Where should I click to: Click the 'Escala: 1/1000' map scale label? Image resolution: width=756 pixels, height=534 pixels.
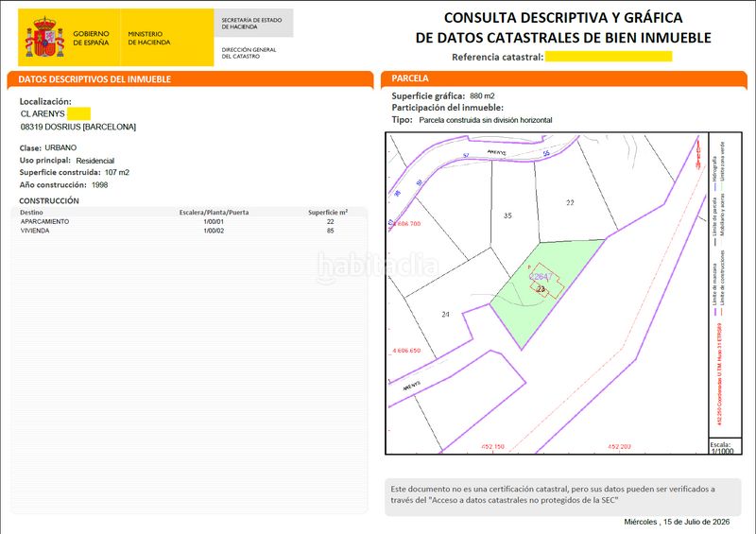point(722,448)
